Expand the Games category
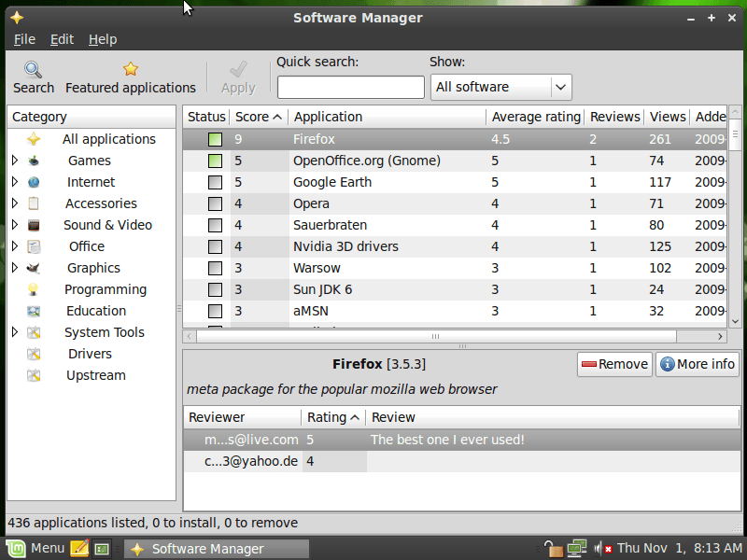The image size is (747, 560). coord(15,161)
